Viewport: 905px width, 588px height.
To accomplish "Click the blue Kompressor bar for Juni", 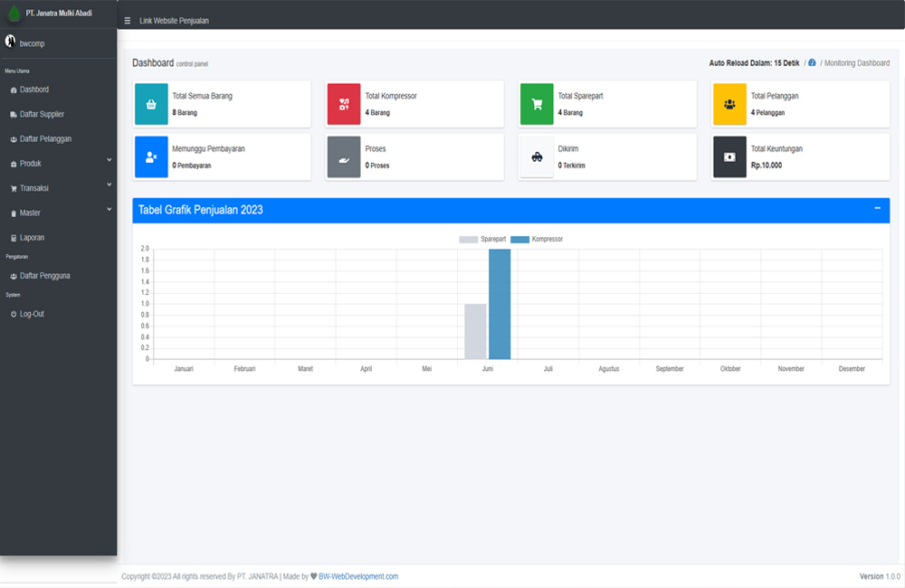I will pyautogui.click(x=500, y=304).
